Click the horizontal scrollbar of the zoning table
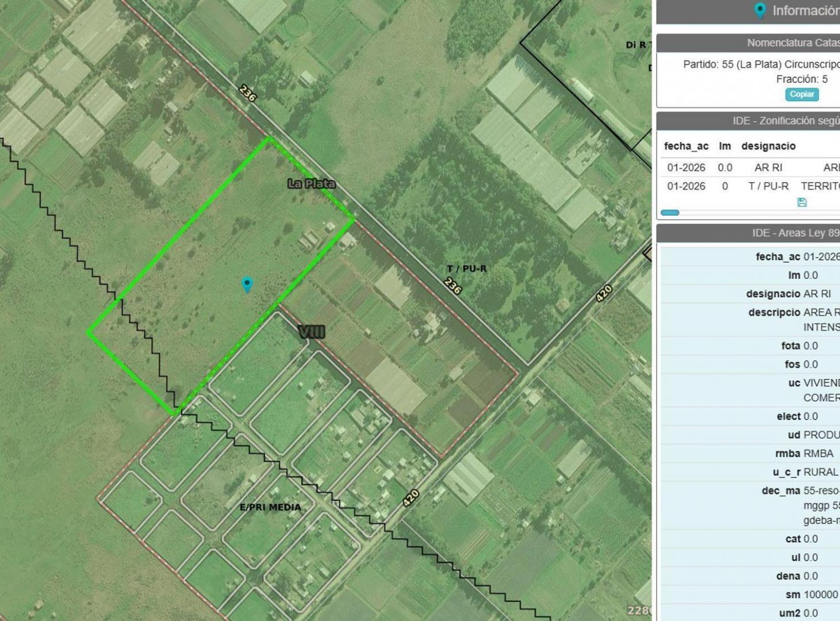Image resolution: width=840 pixels, height=621 pixels. [x=670, y=213]
